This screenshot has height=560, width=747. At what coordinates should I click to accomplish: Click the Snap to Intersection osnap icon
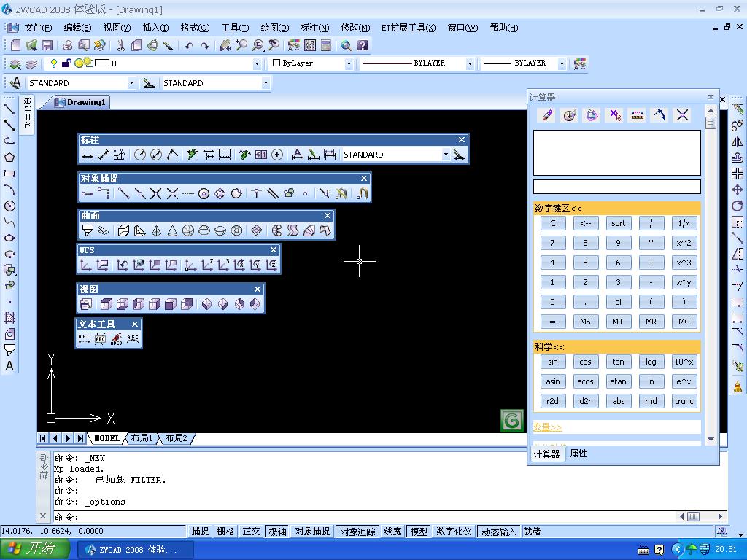click(156, 193)
